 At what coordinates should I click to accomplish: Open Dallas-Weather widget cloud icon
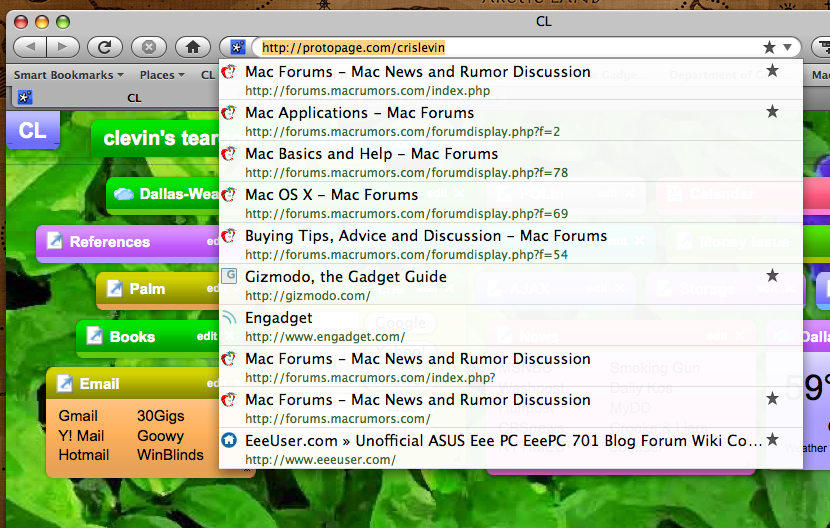coord(124,194)
